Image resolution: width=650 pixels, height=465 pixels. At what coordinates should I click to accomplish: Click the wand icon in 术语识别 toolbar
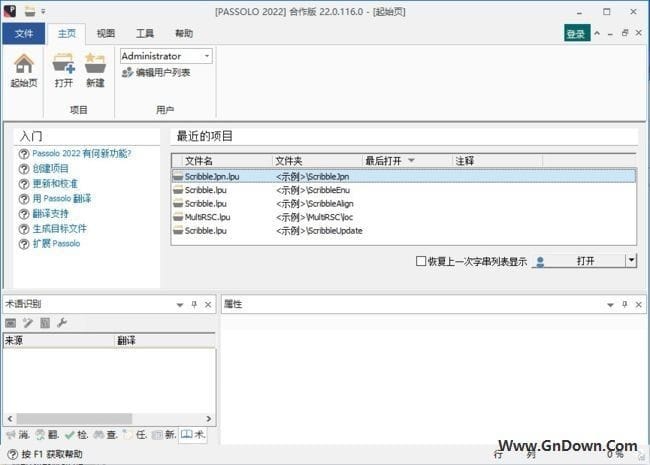pyautogui.click(x=28, y=323)
